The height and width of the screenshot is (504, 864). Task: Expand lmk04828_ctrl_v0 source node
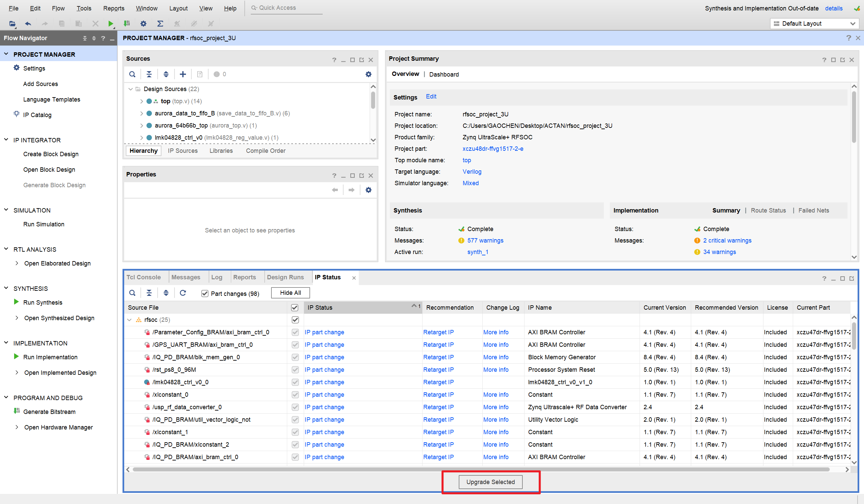141,138
